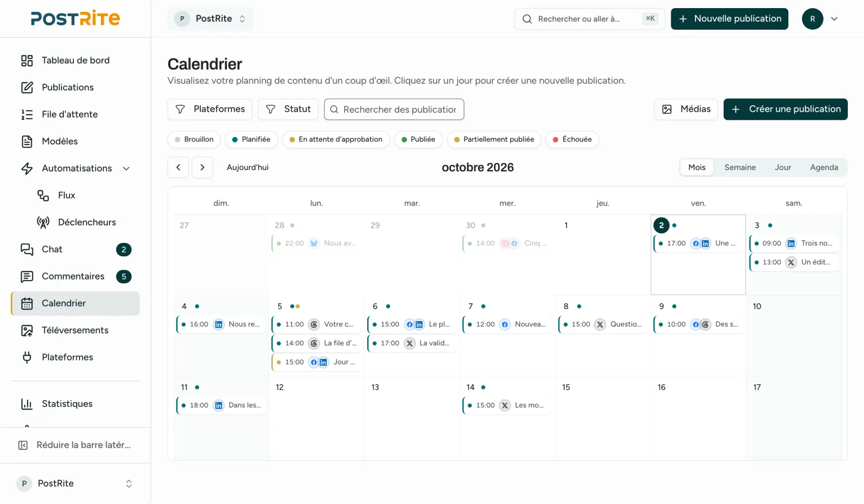This screenshot has height=504, width=864.
Task: Toggle the Brouillon status filter chip
Action: click(194, 139)
